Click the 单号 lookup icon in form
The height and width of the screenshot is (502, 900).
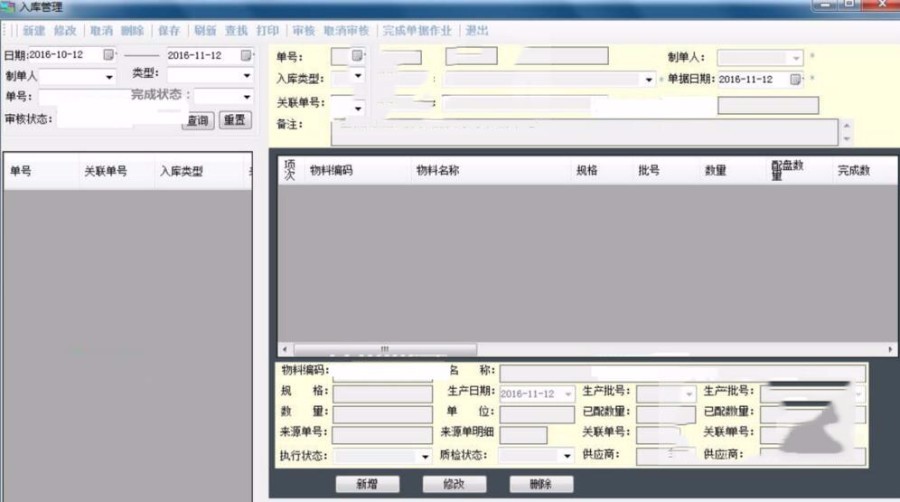coord(357,55)
